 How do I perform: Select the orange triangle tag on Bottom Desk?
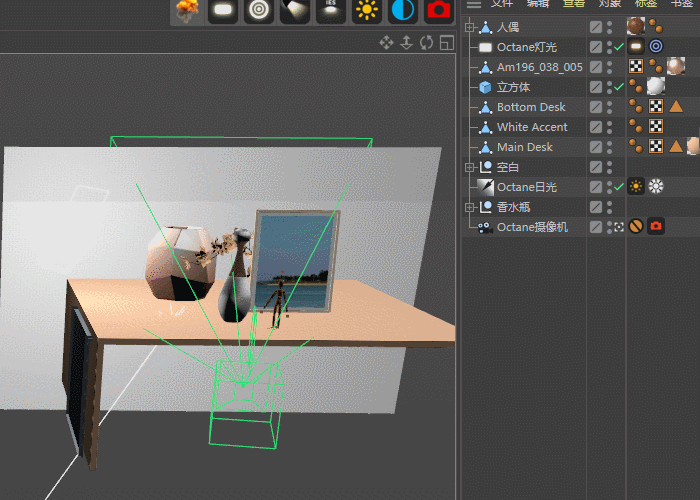pyautogui.click(x=676, y=106)
